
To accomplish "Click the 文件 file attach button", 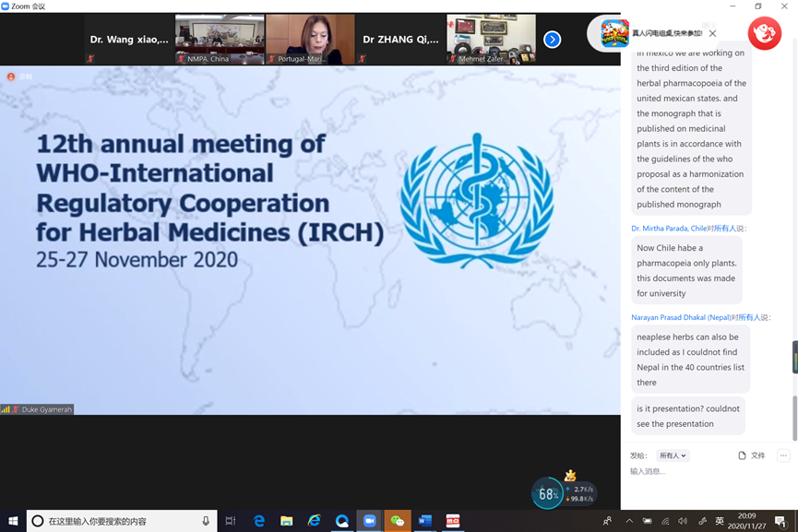I will (x=752, y=455).
